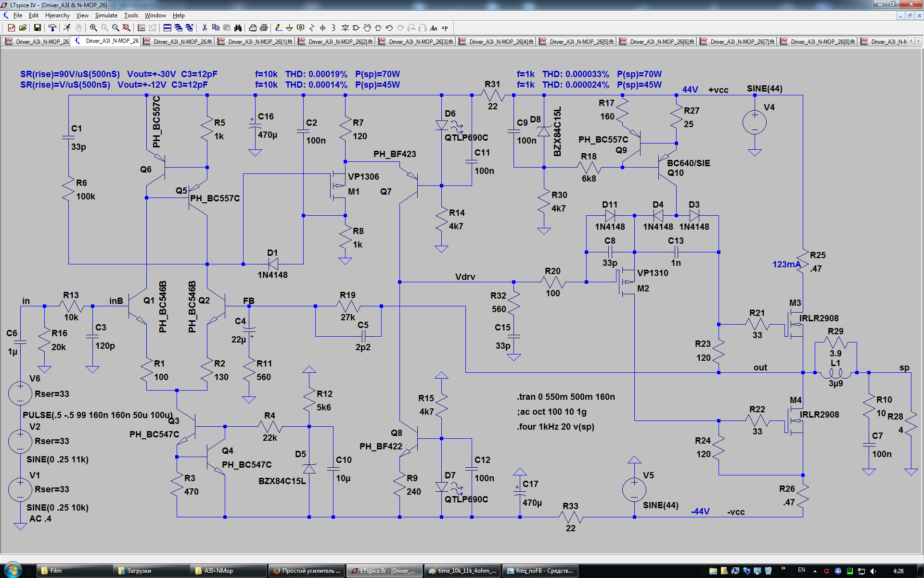This screenshot has height=578, width=924.
Task: Open the Загрузки taskbar button
Action: click(152, 571)
